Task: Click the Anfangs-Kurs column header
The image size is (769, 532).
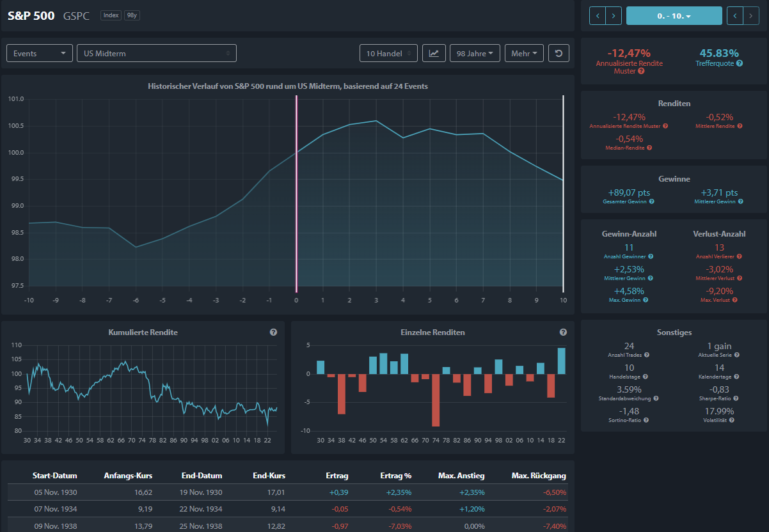Action: [x=128, y=476]
